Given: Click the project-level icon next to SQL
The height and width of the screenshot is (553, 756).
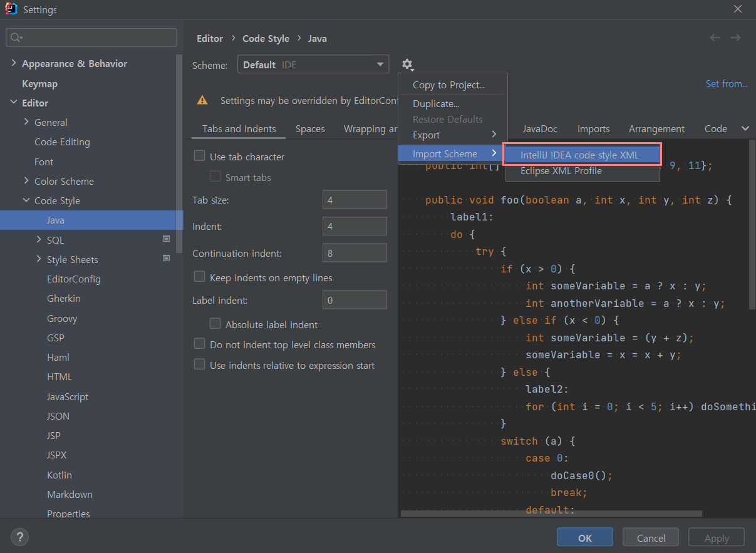Looking at the screenshot, I should 166,239.
